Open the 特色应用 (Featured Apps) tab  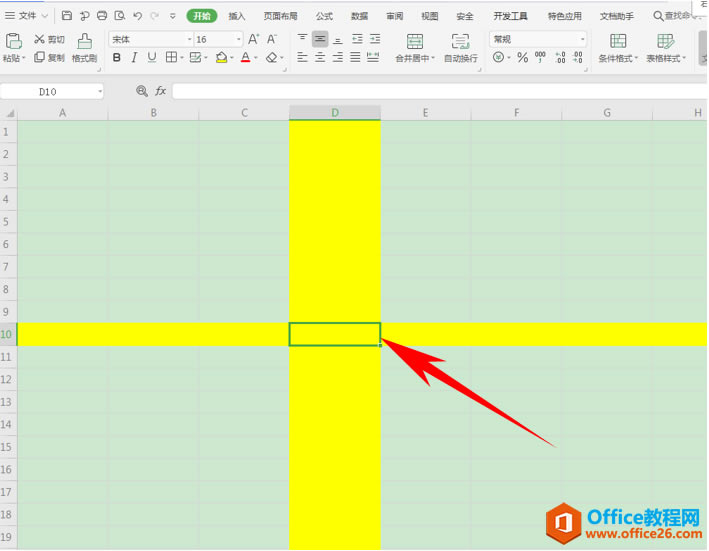click(564, 16)
